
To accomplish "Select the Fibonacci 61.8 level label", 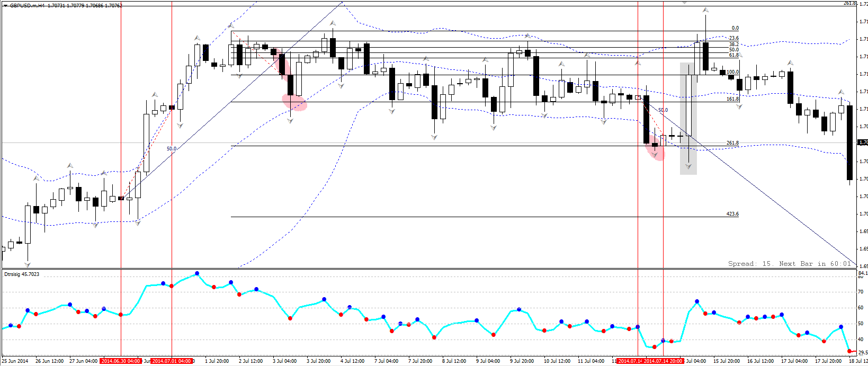I will [x=733, y=55].
